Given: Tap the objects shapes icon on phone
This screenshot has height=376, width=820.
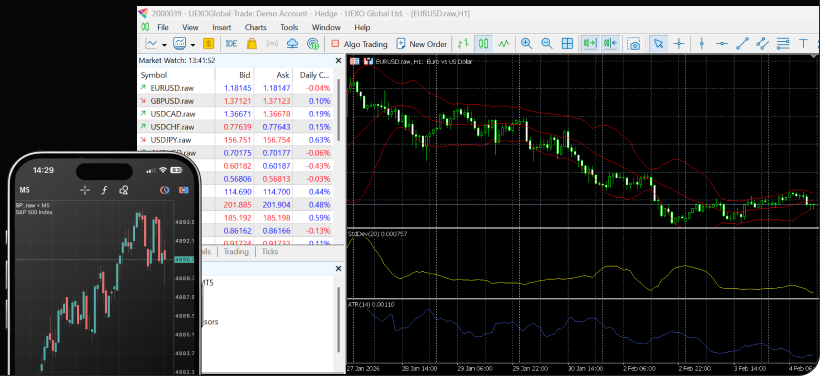Looking at the screenshot, I should (124, 190).
